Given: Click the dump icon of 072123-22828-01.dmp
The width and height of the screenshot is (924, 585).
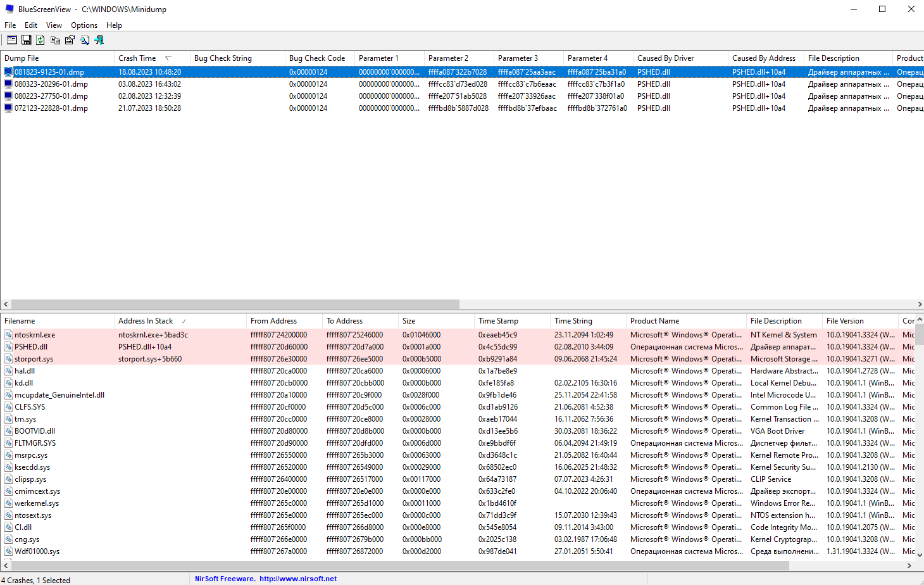Looking at the screenshot, I should coord(8,108).
